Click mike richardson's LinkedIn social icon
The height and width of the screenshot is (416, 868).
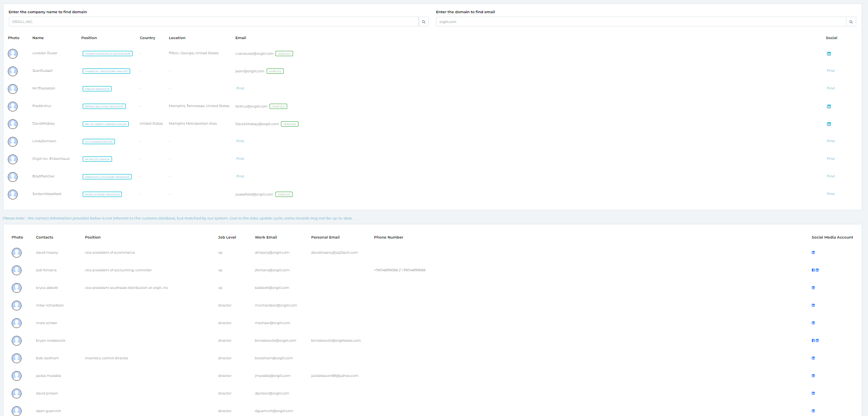pos(813,306)
